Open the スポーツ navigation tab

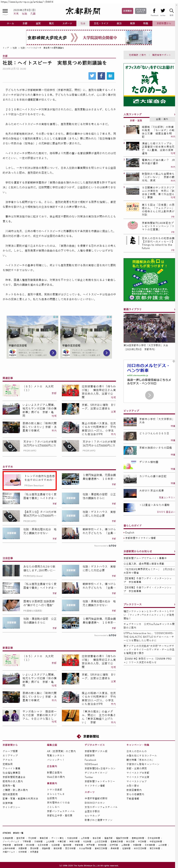coord(67,24)
